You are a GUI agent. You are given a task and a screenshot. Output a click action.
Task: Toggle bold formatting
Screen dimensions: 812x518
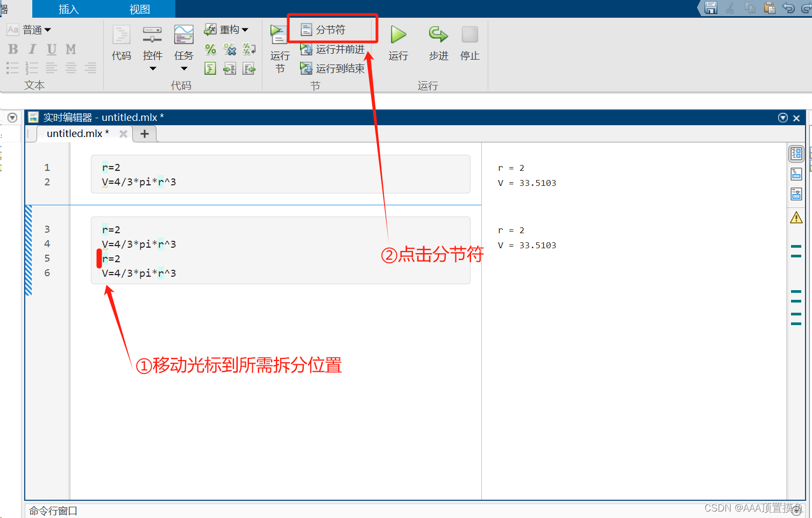coord(12,49)
